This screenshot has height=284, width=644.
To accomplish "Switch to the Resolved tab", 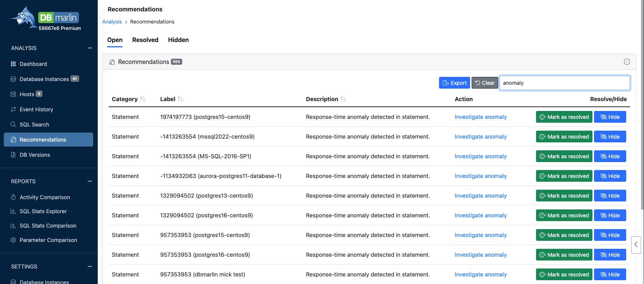I will pyautogui.click(x=145, y=40).
